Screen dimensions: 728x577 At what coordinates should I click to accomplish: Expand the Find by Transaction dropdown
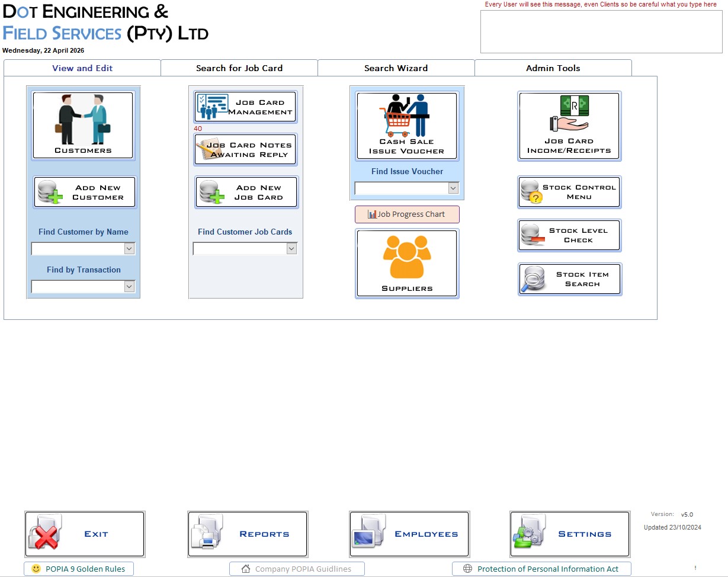pos(130,287)
